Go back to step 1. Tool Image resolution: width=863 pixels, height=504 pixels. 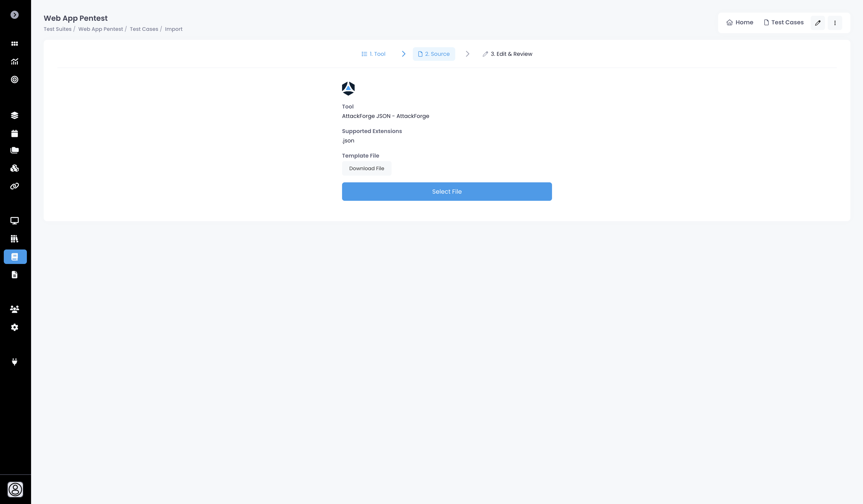click(373, 54)
